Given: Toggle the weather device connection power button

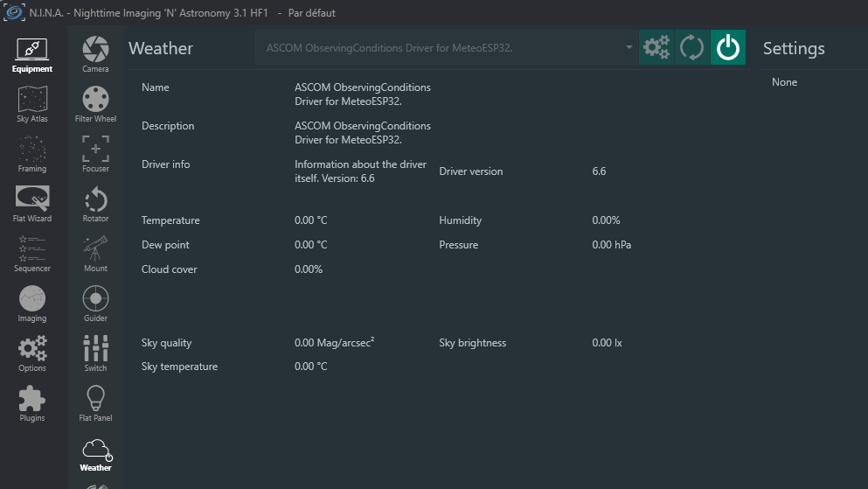Looking at the screenshot, I should click(727, 48).
